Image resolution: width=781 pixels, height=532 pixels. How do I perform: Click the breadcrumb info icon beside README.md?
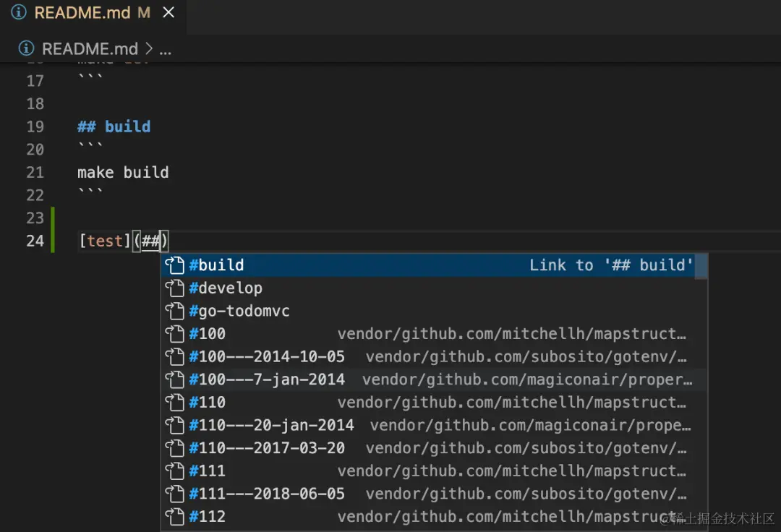pos(27,48)
